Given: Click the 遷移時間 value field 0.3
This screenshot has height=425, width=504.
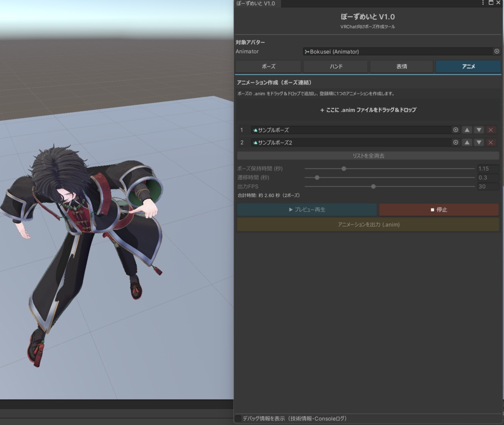Looking at the screenshot, I should [x=488, y=178].
